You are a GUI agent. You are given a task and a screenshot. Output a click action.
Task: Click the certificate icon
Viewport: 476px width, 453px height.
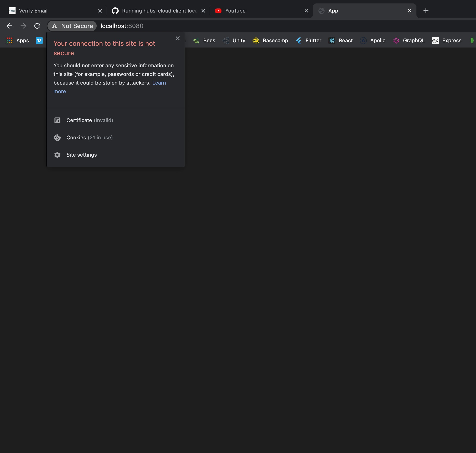(57, 120)
